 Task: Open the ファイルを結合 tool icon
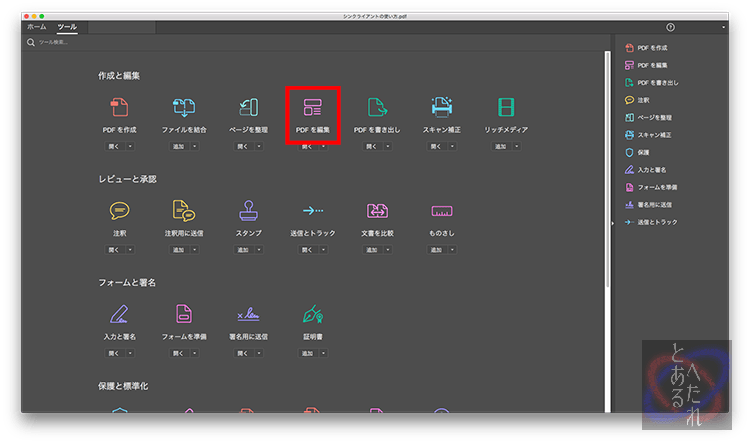pos(185,108)
